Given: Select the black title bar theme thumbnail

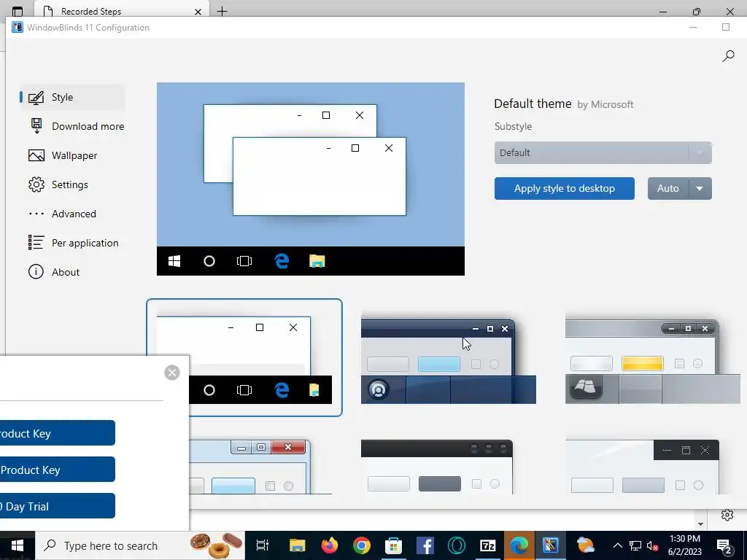Looking at the screenshot, I should [437, 467].
